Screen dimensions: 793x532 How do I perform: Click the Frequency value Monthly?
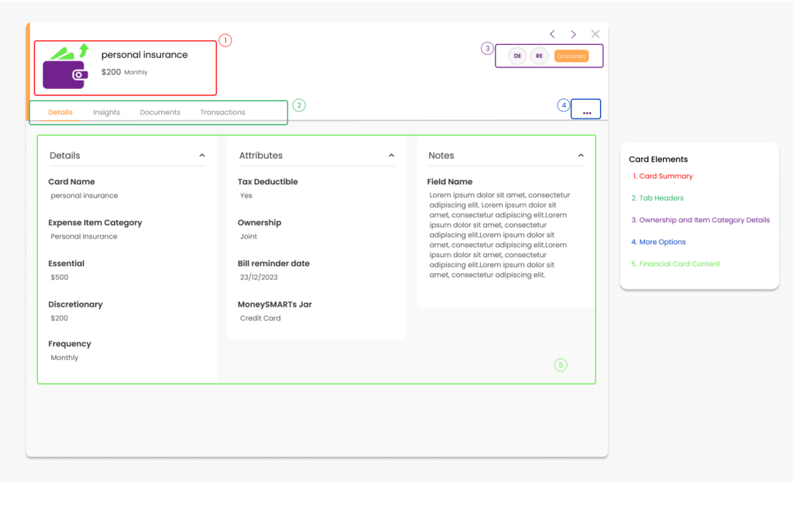(x=64, y=358)
